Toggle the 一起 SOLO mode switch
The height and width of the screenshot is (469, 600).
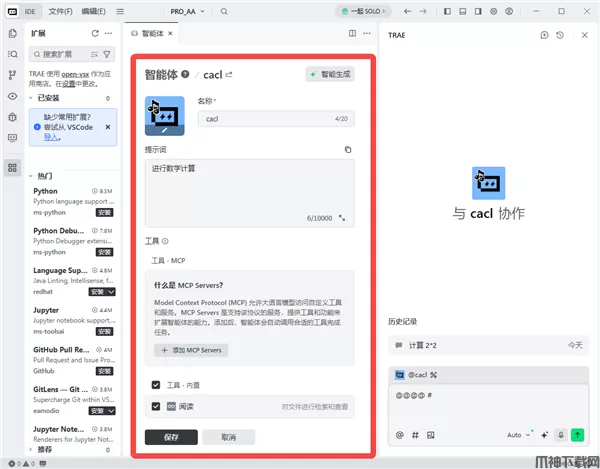(363, 11)
